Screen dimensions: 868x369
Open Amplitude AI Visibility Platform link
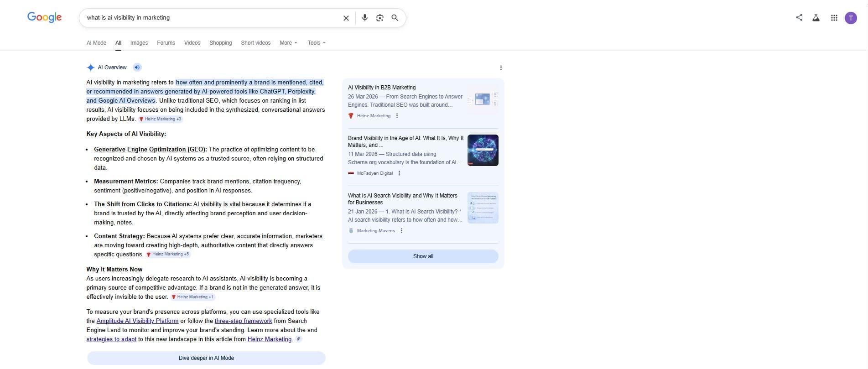pyautogui.click(x=137, y=321)
